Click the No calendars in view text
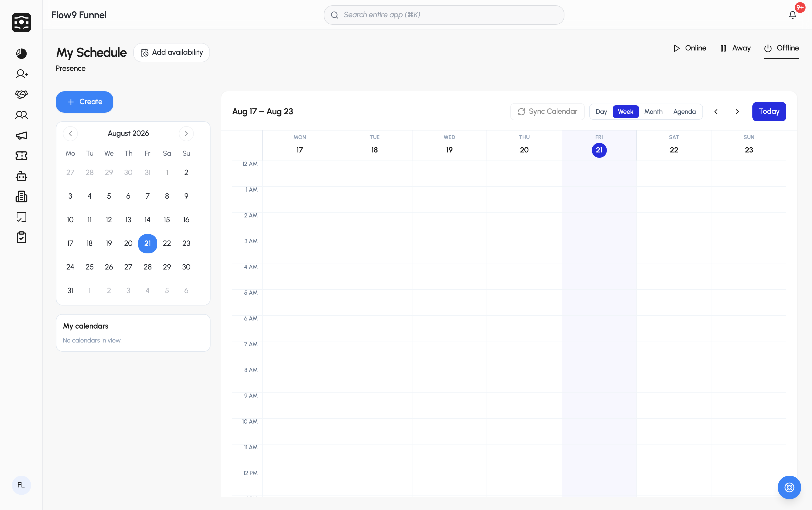Screen dimensions: 812x510 coord(92,340)
